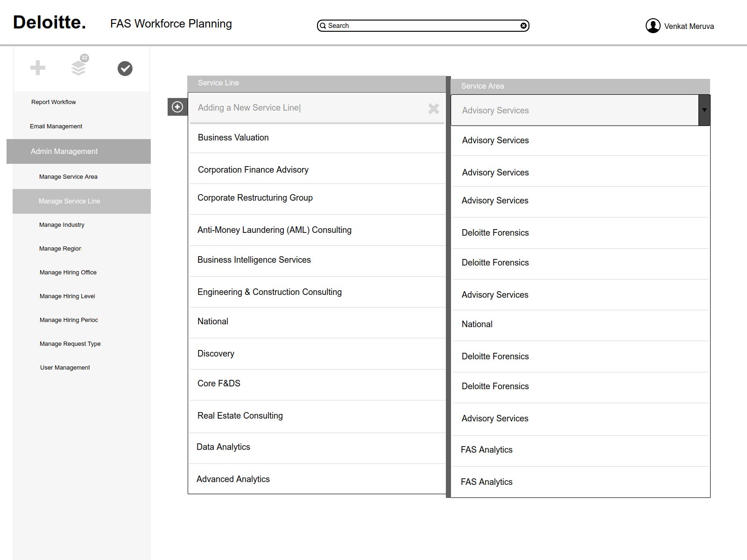Open the layers stack icon with badge

tap(79, 66)
